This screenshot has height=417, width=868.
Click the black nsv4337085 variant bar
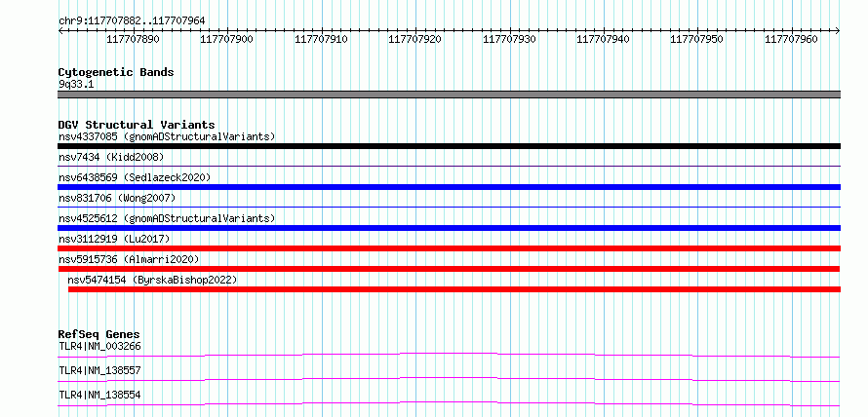coord(449,146)
